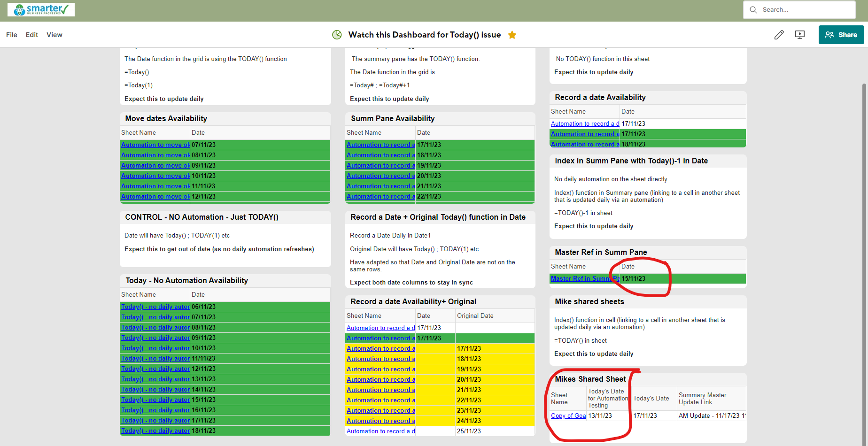
Task: Open the Master Ref in Summ Pa link
Action: click(585, 279)
